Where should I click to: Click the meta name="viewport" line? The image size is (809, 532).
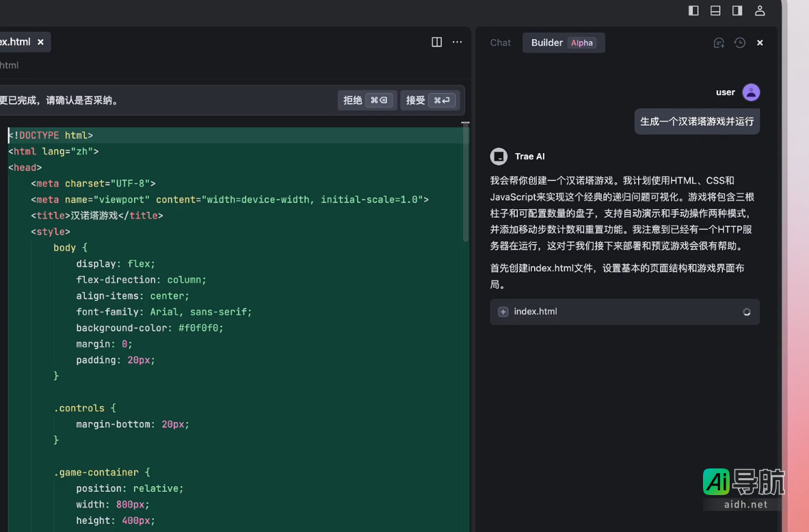coord(230,200)
